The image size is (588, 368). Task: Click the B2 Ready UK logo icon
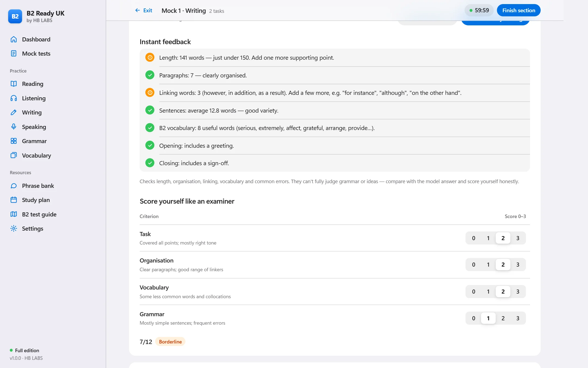pos(15,16)
